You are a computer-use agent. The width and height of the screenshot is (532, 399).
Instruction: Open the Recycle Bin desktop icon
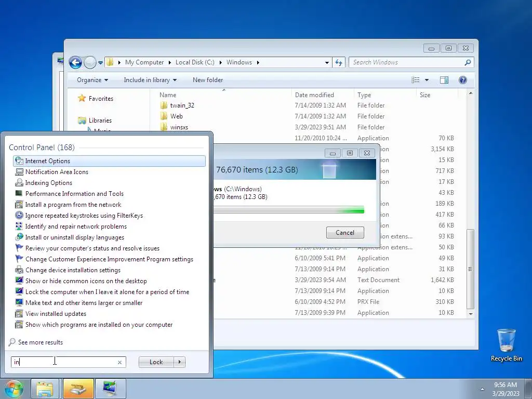tap(506, 345)
